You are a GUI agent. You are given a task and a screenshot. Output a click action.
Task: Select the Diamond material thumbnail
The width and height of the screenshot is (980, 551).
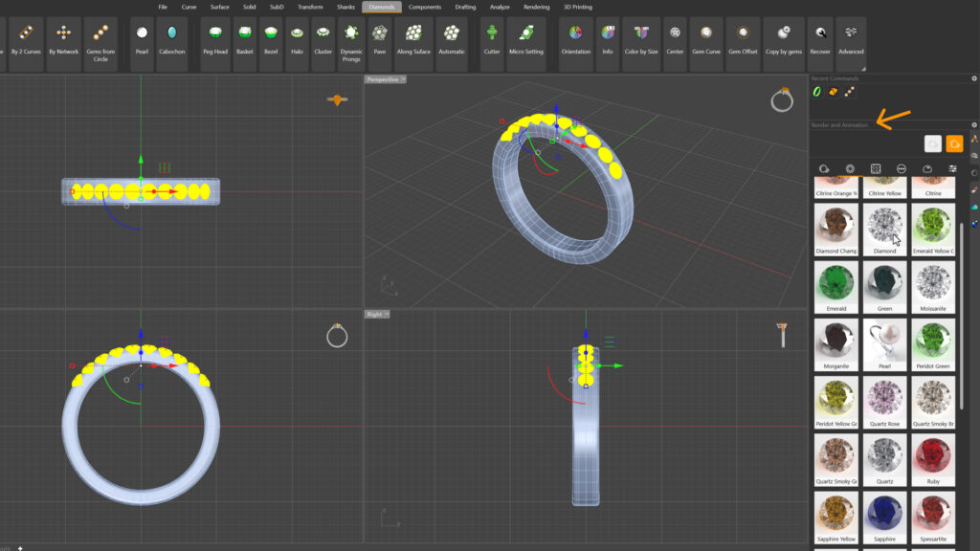(884, 227)
